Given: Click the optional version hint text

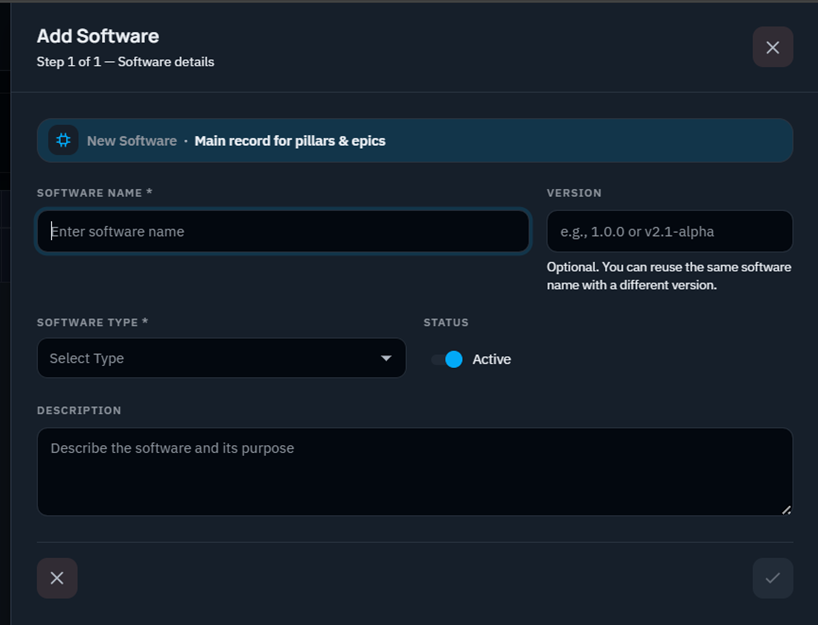Looking at the screenshot, I should 669,276.
